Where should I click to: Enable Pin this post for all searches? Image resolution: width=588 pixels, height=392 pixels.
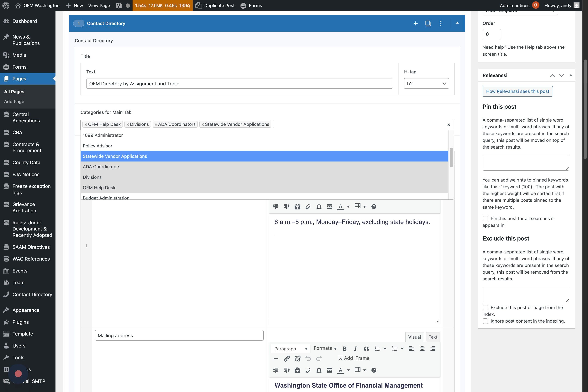(485, 219)
